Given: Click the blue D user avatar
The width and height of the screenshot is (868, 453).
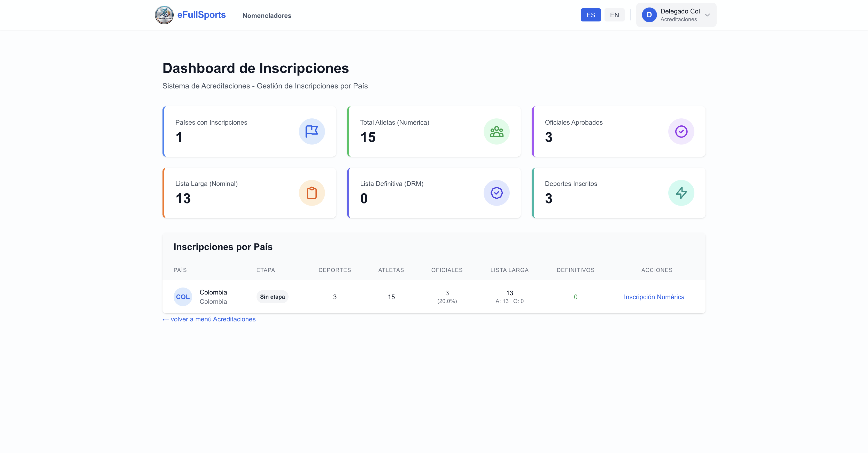Looking at the screenshot, I should pos(649,15).
